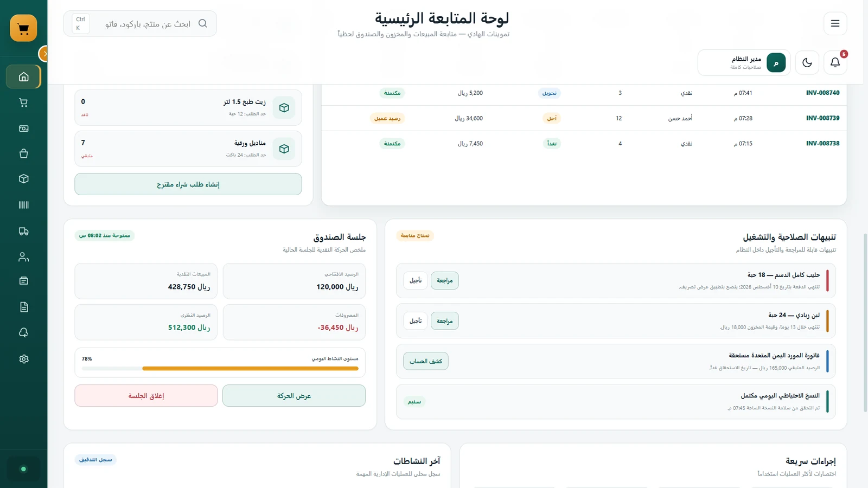Viewport: 868px width, 488px height.
Task: Click the orange cart app logo
Action: click(x=23, y=28)
